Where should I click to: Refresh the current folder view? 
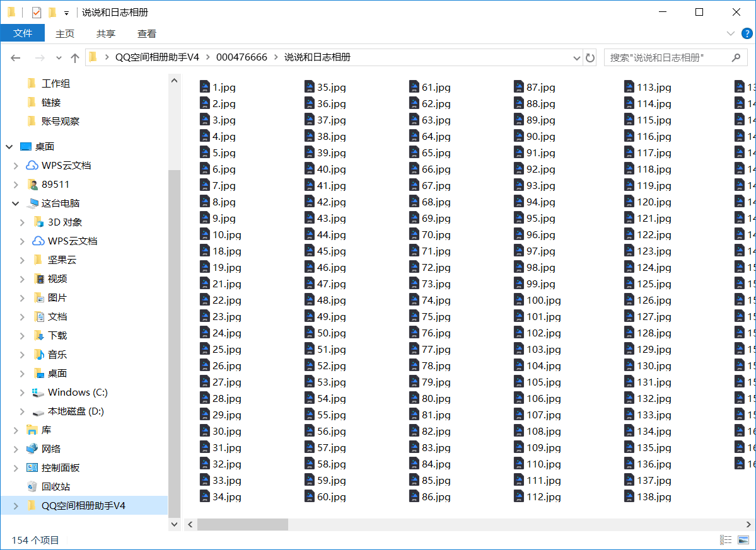pyautogui.click(x=590, y=58)
